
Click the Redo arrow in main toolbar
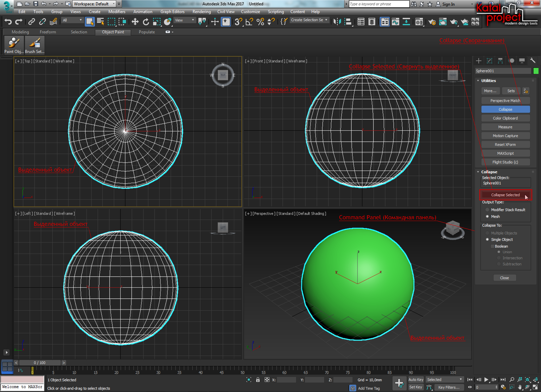click(19, 22)
